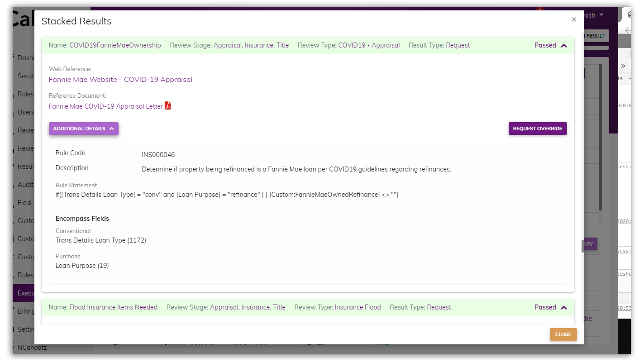Collapse the Additional Details section
The height and width of the screenshot is (362, 644).
click(84, 129)
